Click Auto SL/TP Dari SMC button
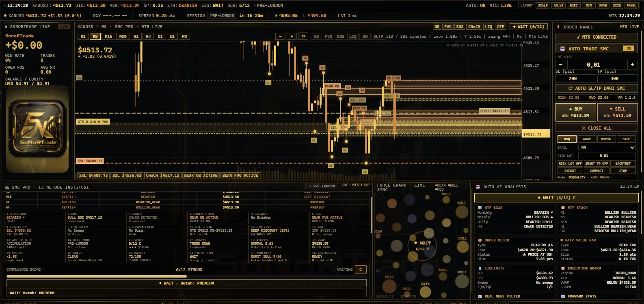Image resolution: width=644 pixels, height=304 pixels. tap(596, 88)
